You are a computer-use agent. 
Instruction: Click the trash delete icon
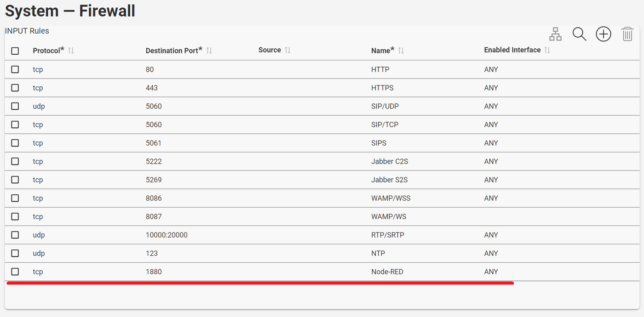tap(627, 34)
